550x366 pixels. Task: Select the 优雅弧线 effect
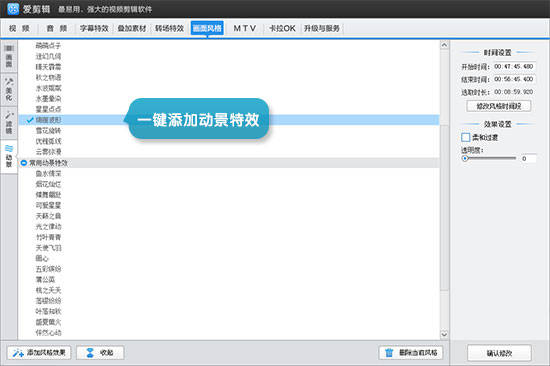tap(48, 141)
